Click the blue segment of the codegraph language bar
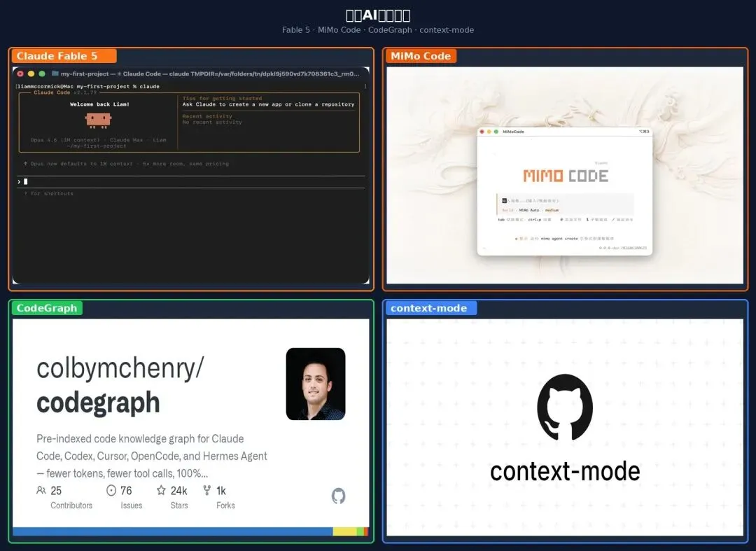 [173, 531]
